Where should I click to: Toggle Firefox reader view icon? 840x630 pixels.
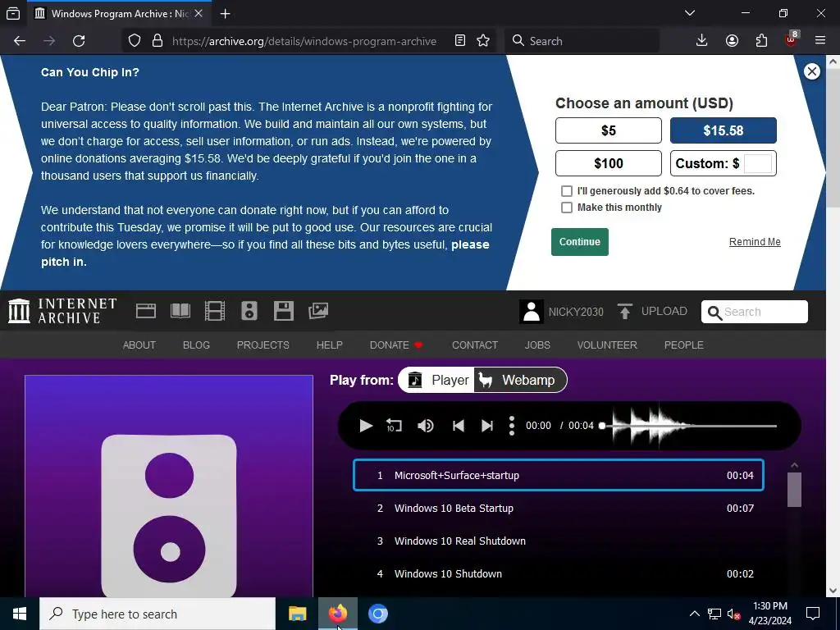(x=459, y=41)
